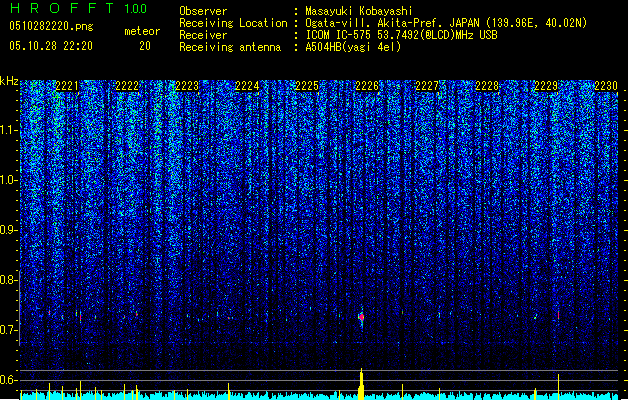Click the "Observer" field label
Viewport: 629px width, 400px height.
tap(203, 11)
